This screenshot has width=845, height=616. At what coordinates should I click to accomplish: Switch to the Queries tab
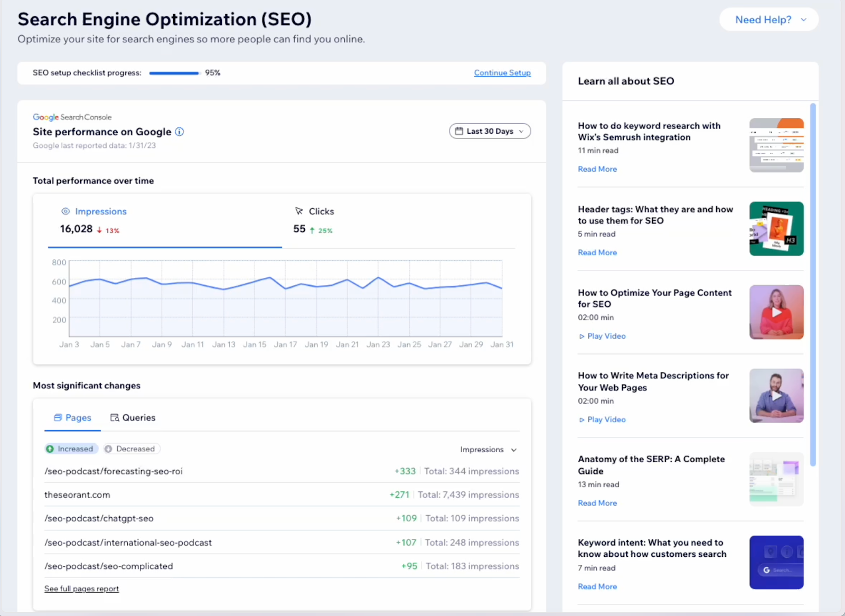[x=138, y=417]
